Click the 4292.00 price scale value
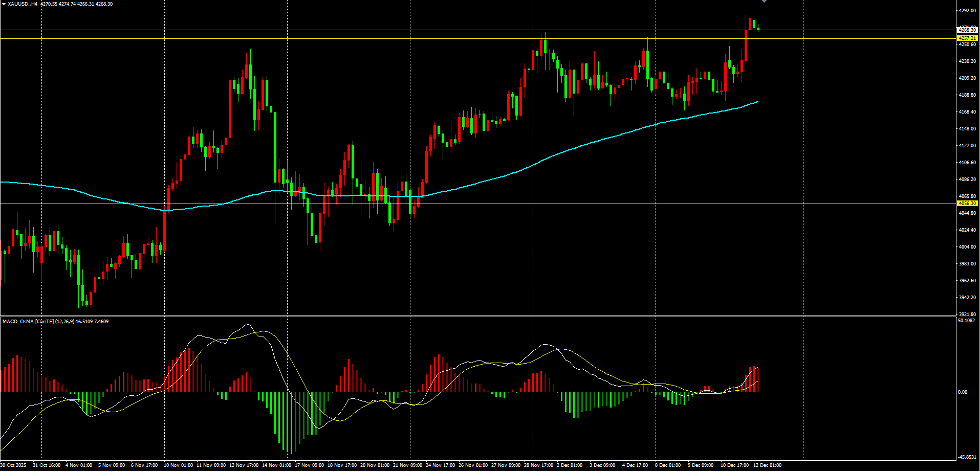The image size is (980, 472). pyautogui.click(x=967, y=11)
